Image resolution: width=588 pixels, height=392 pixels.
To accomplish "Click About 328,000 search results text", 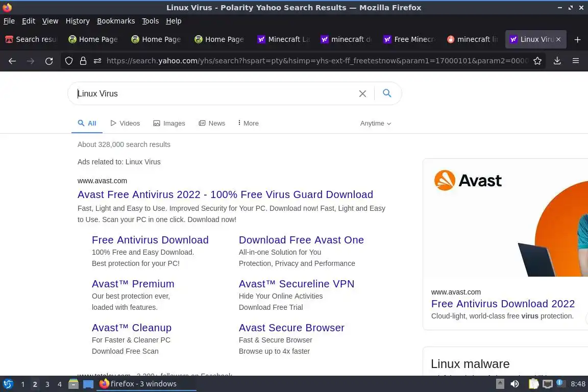I will [124, 144].
